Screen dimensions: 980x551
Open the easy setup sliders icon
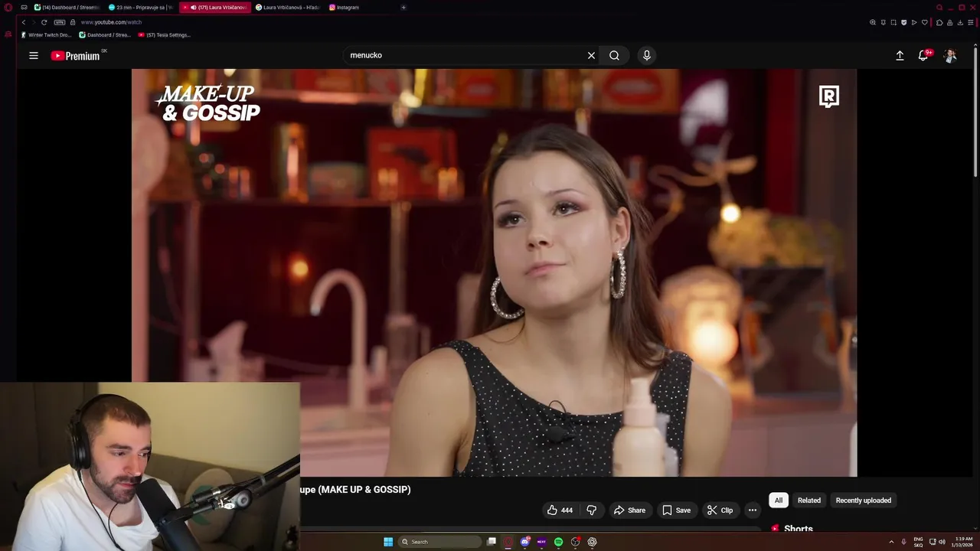tap(971, 22)
